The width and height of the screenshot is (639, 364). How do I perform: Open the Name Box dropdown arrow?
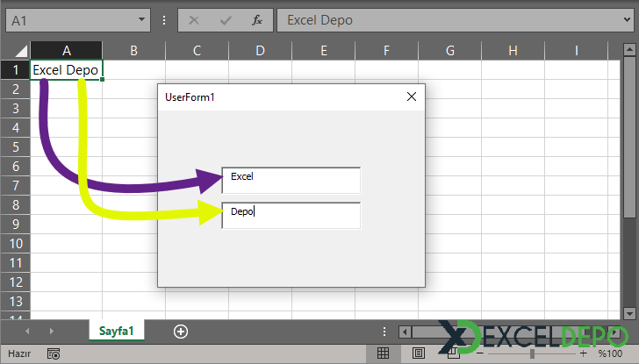pos(141,19)
